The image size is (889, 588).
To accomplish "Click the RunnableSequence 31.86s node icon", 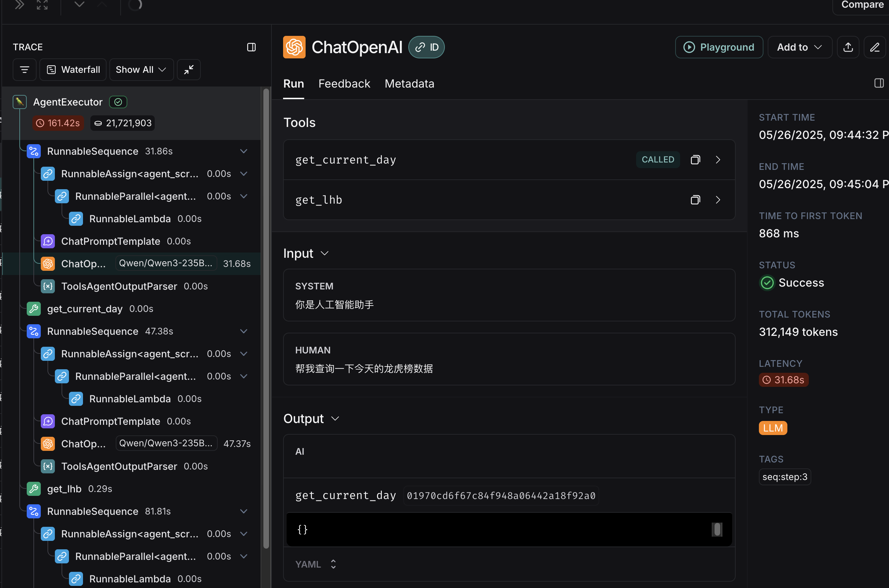I will coord(34,151).
